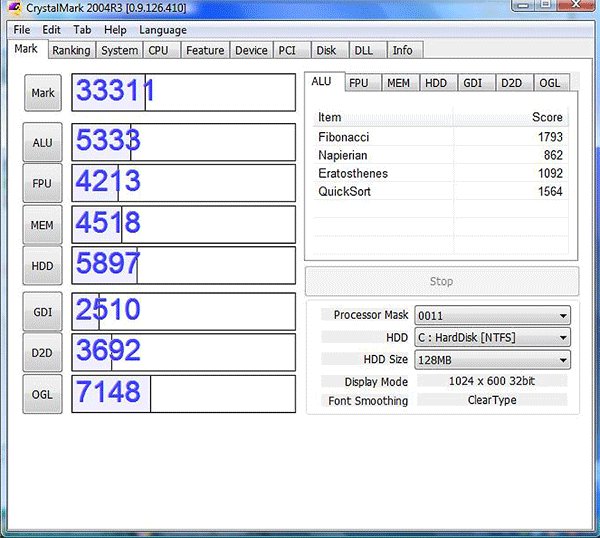The image size is (600, 538).
Task: Run the FPU benchmark button
Action: [42, 183]
